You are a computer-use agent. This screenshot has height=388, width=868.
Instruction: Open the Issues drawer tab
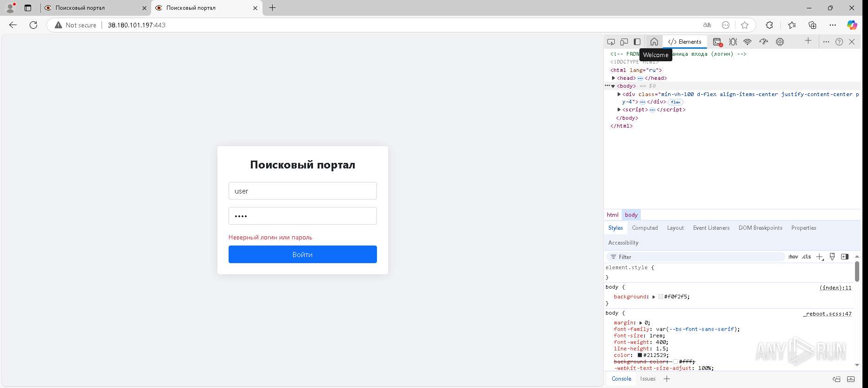coord(648,379)
